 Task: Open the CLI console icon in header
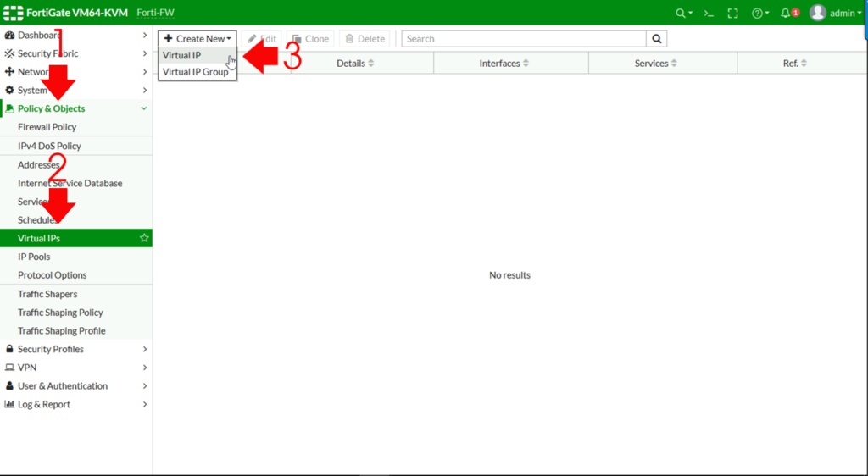pos(709,13)
